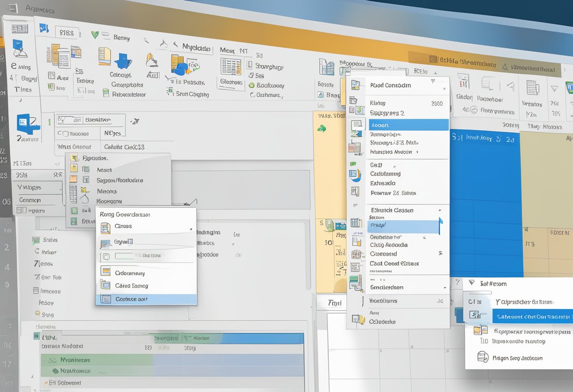Screen dimensions: 573x392
Task: Click the table grid icon above Sfeonais
Action: pyautogui.click(x=231, y=66)
